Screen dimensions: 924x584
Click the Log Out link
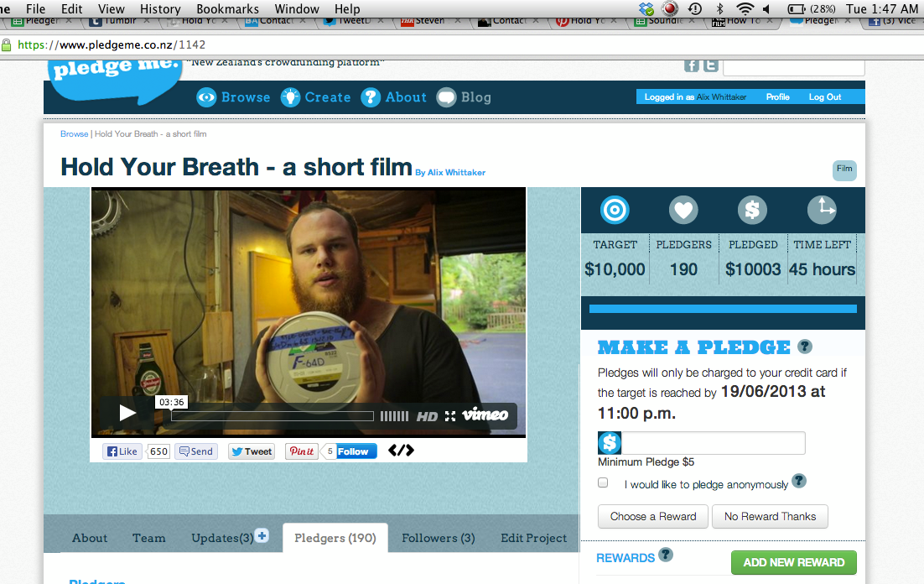[x=824, y=97]
